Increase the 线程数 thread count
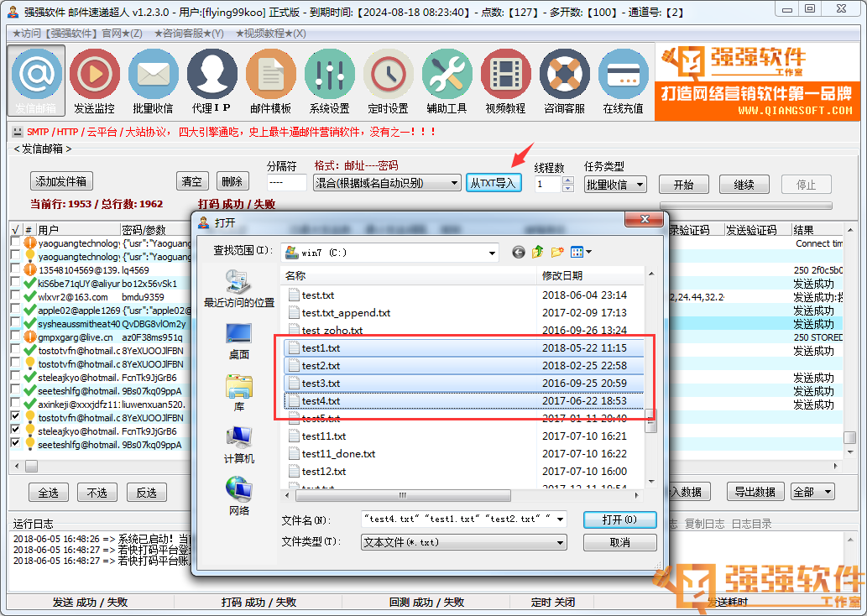 pos(568,180)
